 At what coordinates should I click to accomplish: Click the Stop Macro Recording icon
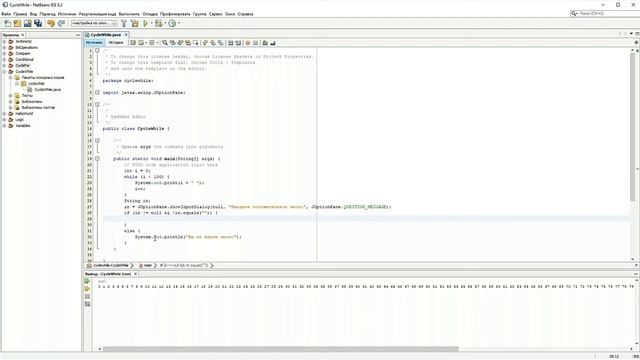click(256, 42)
